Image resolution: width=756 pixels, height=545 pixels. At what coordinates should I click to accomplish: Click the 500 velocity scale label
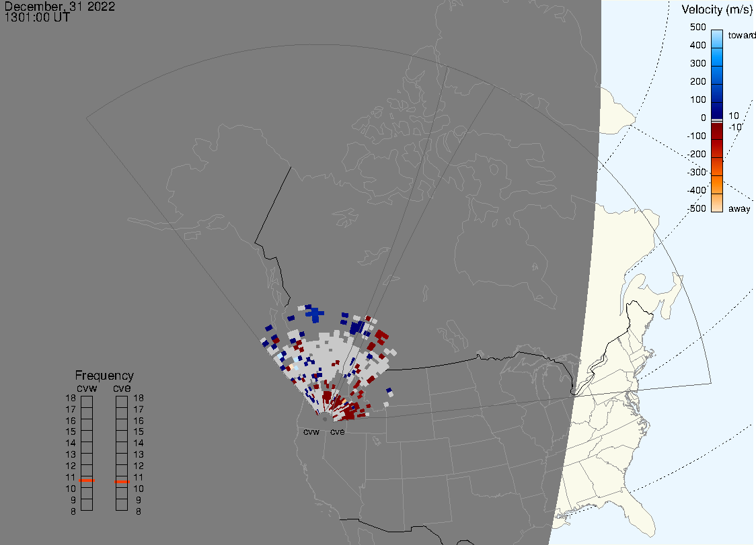click(697, 27)
